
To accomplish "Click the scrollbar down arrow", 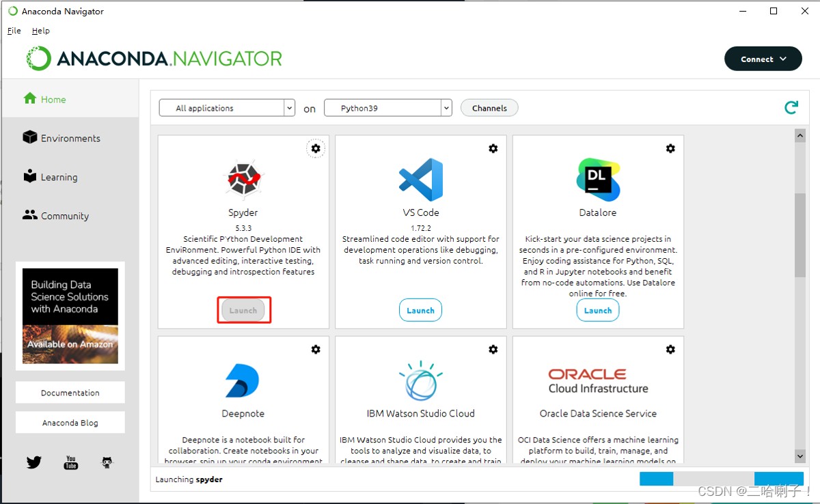I will pyautogui.click(x=800, y=456).
